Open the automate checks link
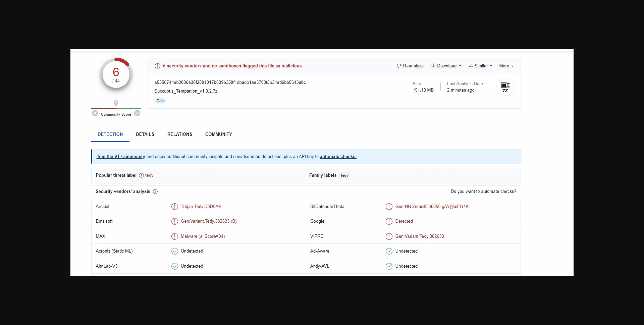644x325 pixels. click(x=338, y=157)
